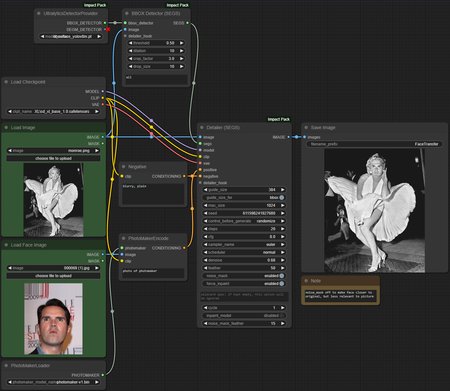Toggle the inpaint_model disabled switch

[244, 315]
